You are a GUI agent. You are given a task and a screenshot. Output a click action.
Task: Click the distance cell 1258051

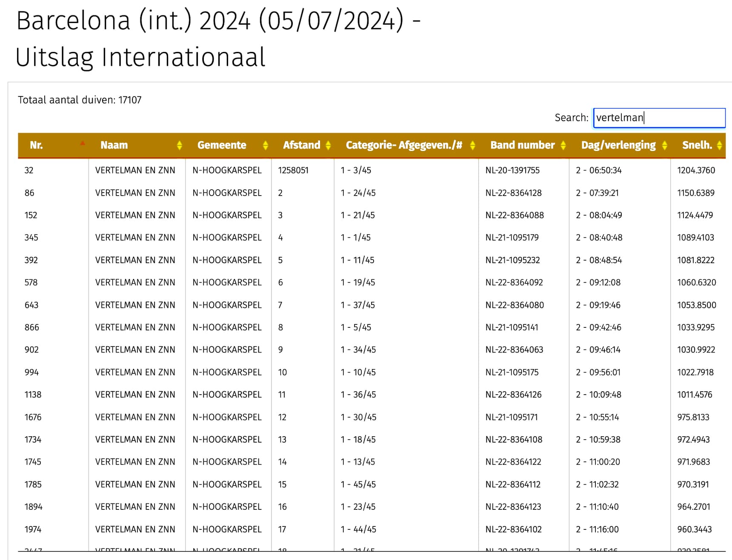tap(293, 171)
